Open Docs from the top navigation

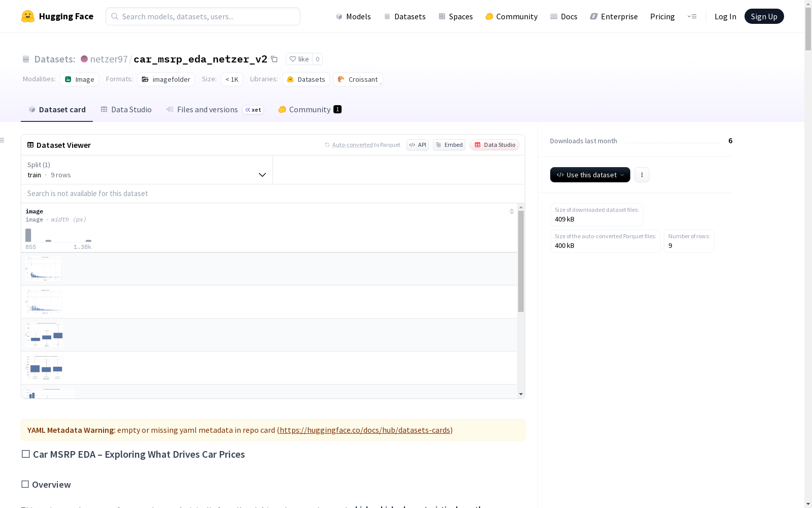(564, 16)
